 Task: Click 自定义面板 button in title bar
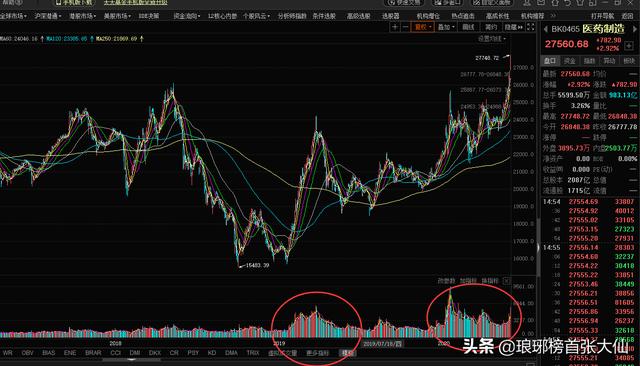[x=492, y=2]
